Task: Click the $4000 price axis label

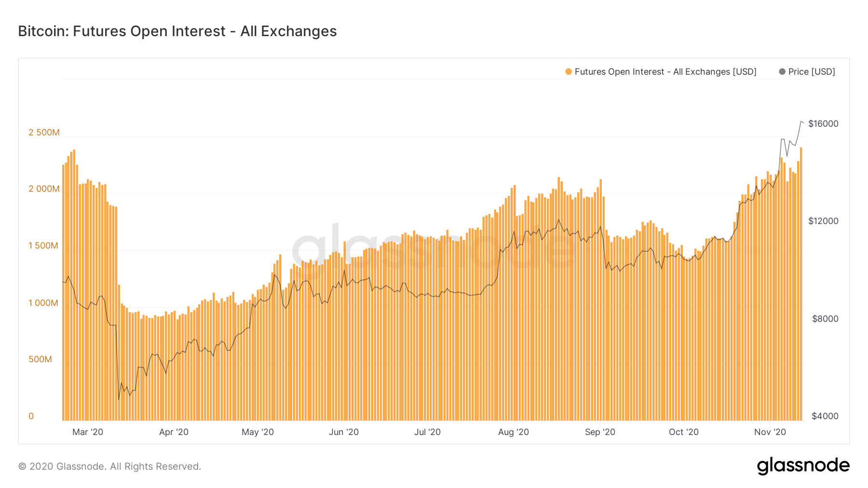Action: (825, 416)
